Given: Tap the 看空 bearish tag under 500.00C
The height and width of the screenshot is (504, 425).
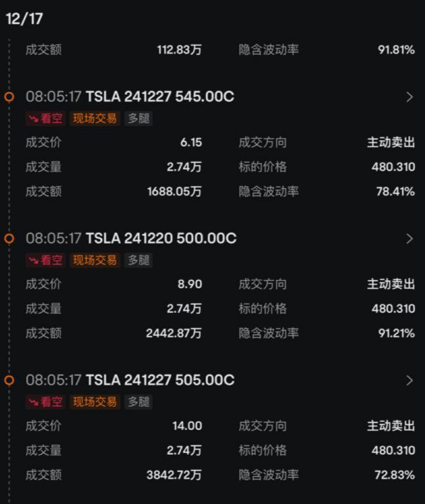Looking at the screenshot, I should [x=45, y=260].
